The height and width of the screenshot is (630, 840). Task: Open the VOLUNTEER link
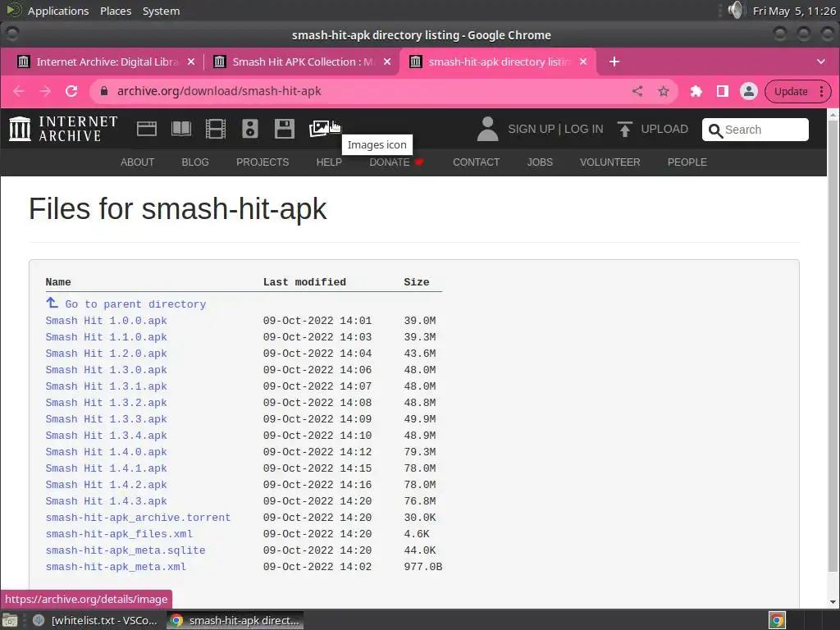pyautogui.click(x=609, y=162)
